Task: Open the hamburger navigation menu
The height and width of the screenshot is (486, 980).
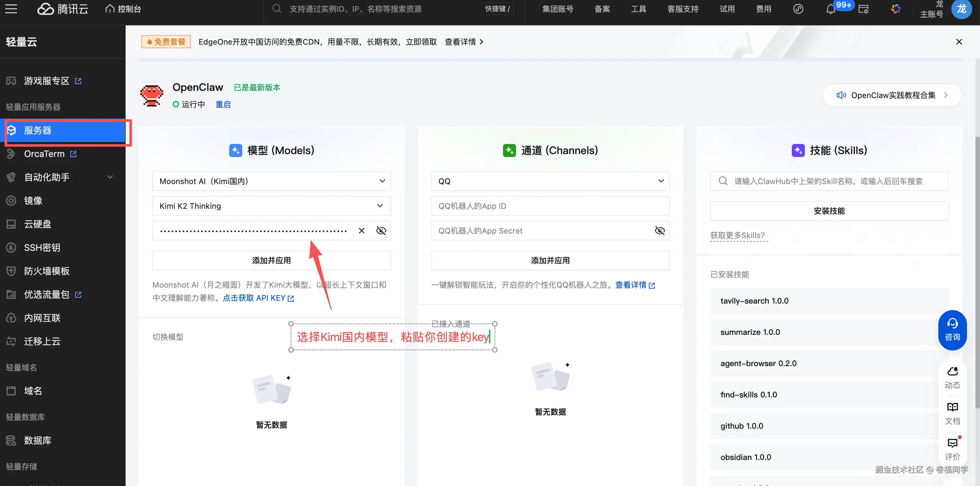Action: pos(11,9)
